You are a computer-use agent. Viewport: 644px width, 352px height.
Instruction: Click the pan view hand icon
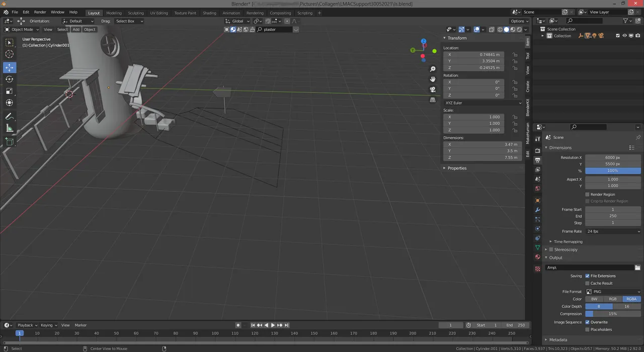click(433, 79)
